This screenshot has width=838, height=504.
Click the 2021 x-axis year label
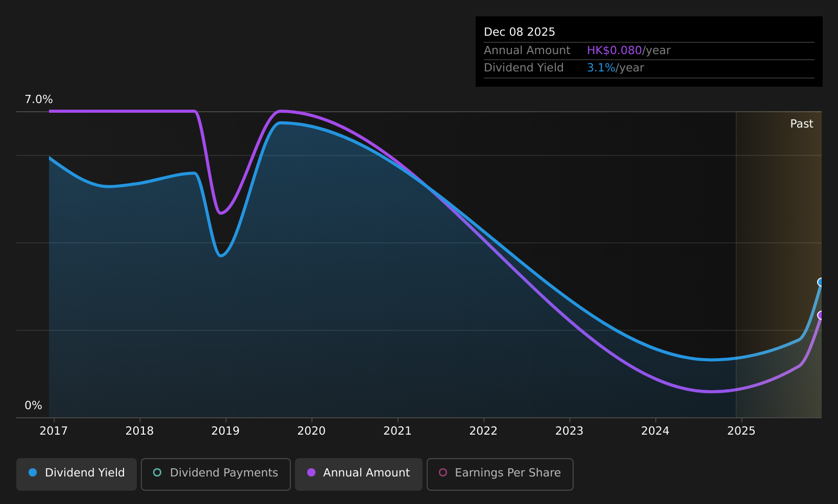[x=398, y=431]
